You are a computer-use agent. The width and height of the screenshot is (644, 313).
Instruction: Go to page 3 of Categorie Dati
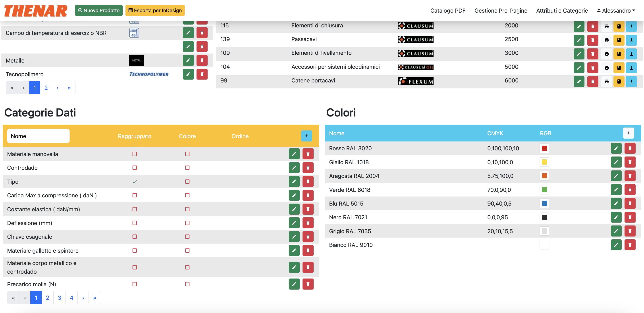(60, 298)
